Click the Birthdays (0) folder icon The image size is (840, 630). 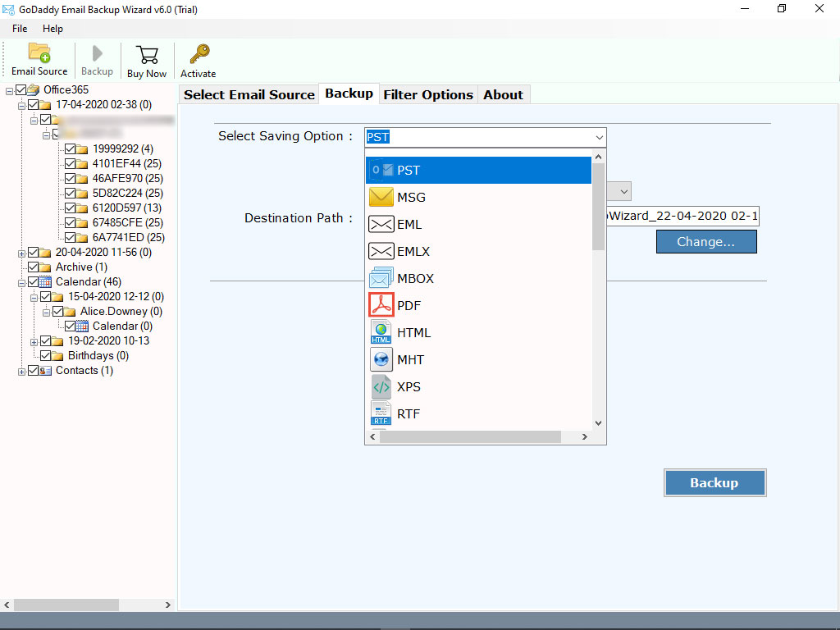pyautogui.click(x=57, y=356)
